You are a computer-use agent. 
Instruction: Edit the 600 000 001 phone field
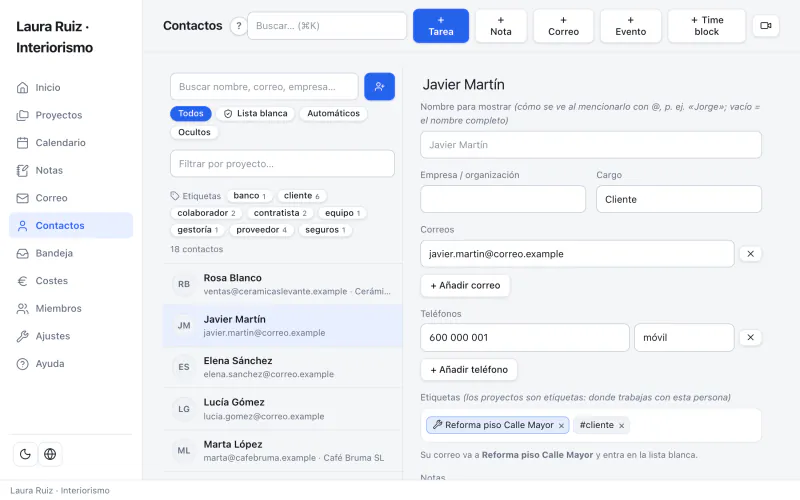coord(524,337)
